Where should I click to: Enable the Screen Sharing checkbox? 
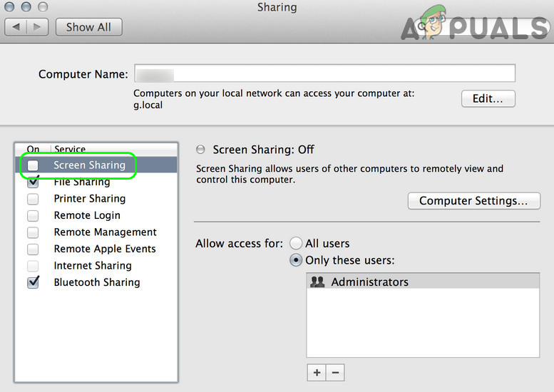33,165
